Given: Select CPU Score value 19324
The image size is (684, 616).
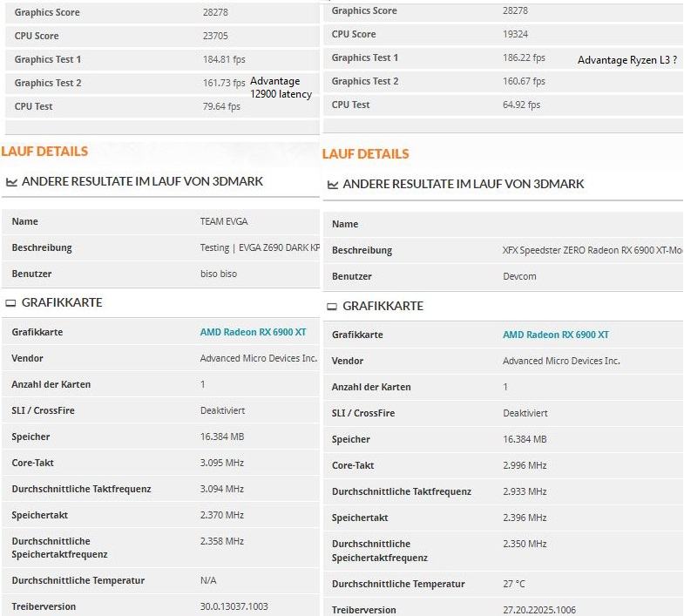Looking at the screenshot, I should click(515, 34).
